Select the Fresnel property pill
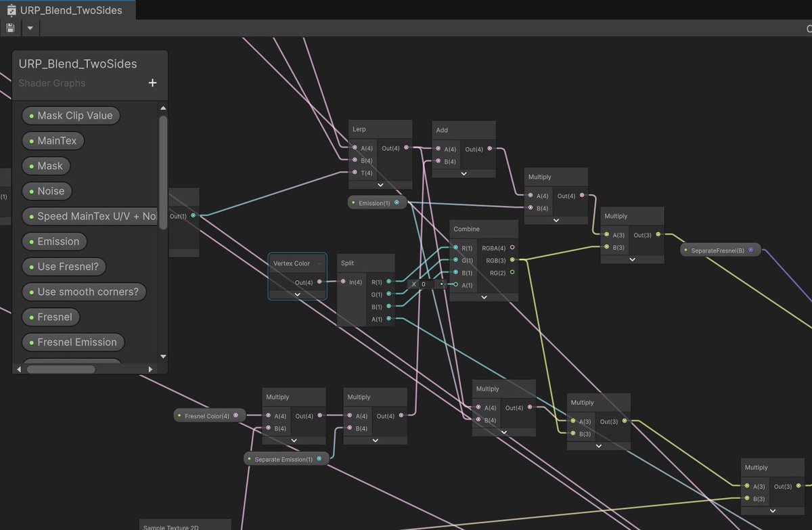 pyautogui.click(x=51, y=317)
